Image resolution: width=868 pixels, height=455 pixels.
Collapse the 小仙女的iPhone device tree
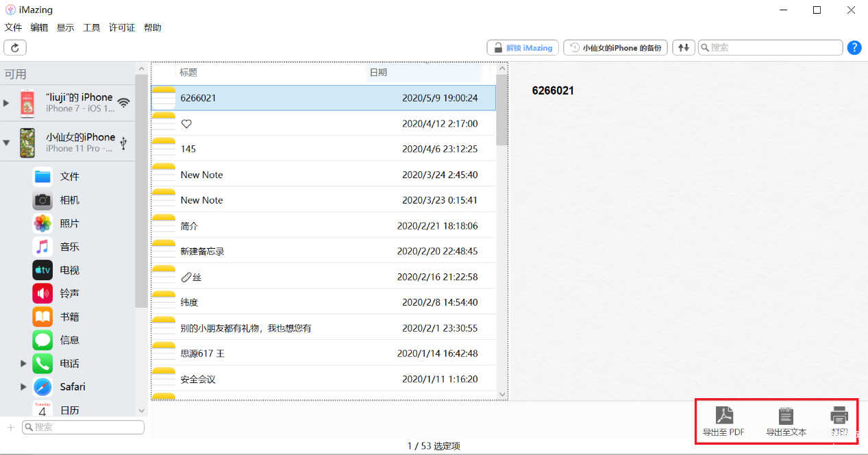click(6, 143)
